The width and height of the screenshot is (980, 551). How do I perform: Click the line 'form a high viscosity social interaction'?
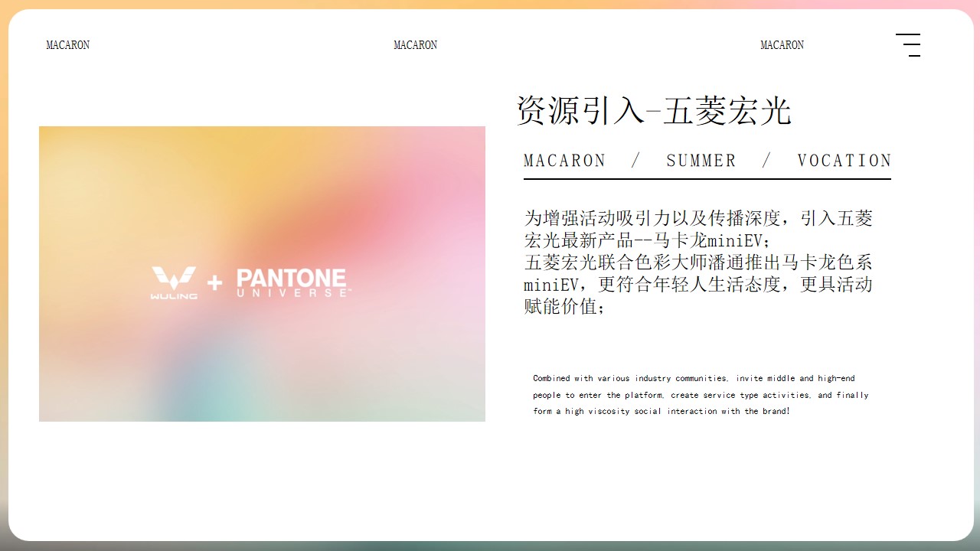661,411
